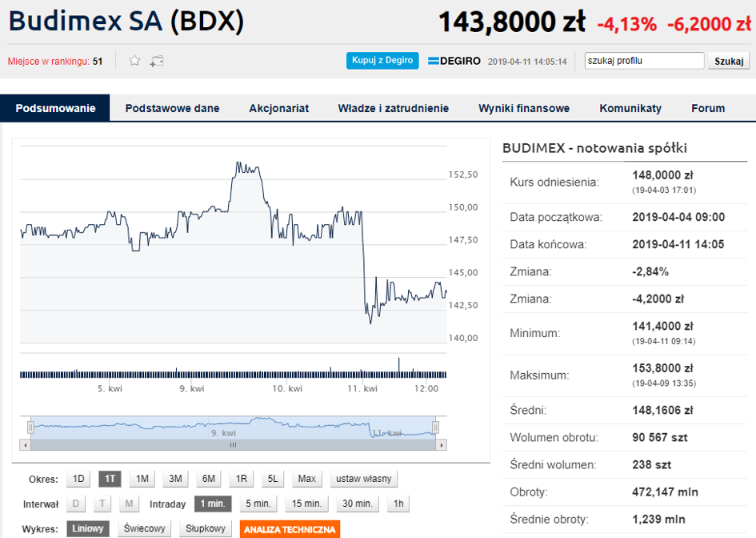This screenshot has width=756, height=538.
Task: Click the current price 143,8000 zł
Action: 512,22
